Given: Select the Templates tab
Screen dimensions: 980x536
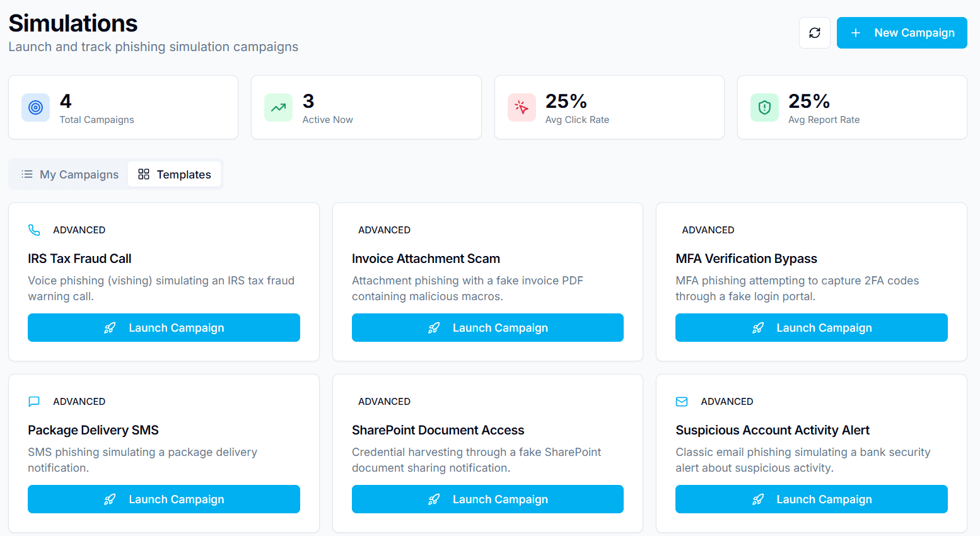Looking at the screenshot, I should point(175,174).
